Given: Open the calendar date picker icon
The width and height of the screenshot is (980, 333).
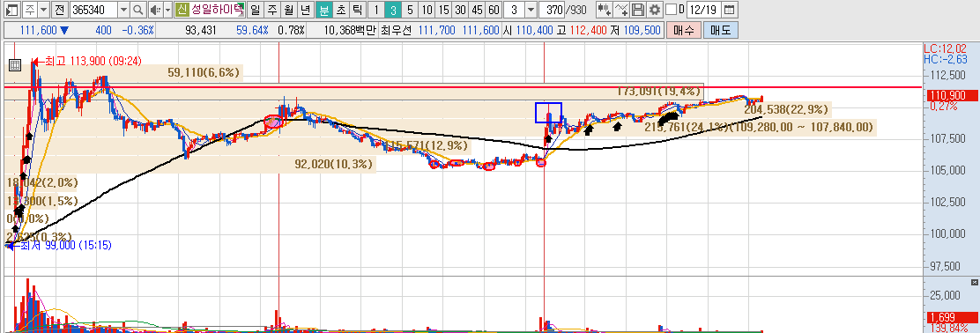Looking at the screenshot, I should pyautogui.click(x=730, y=10).
